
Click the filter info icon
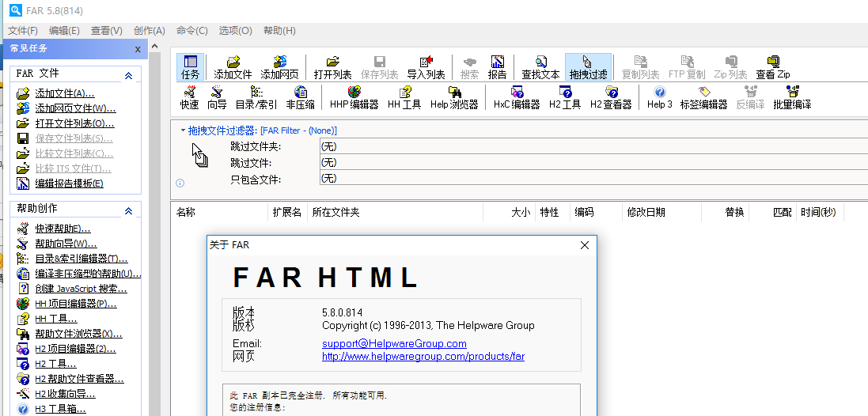coord(180,183)
